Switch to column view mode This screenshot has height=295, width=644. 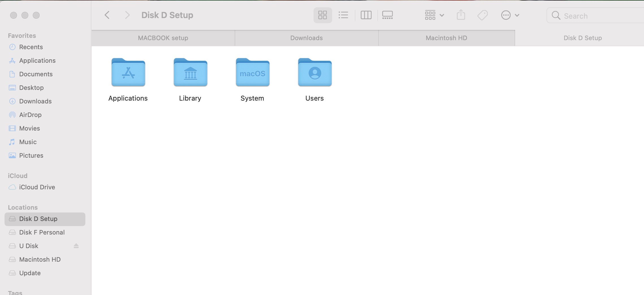[x=366, y=15]
